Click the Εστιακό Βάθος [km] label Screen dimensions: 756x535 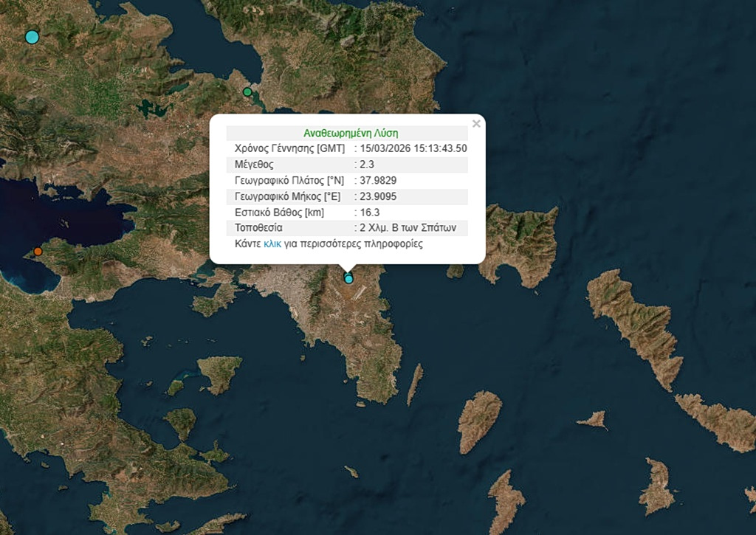(279, 213)
